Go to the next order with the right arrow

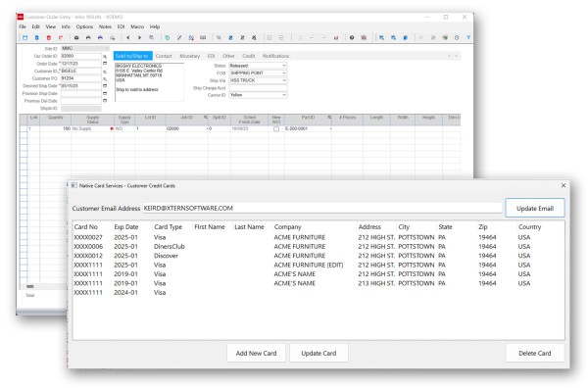coord(139,38)
